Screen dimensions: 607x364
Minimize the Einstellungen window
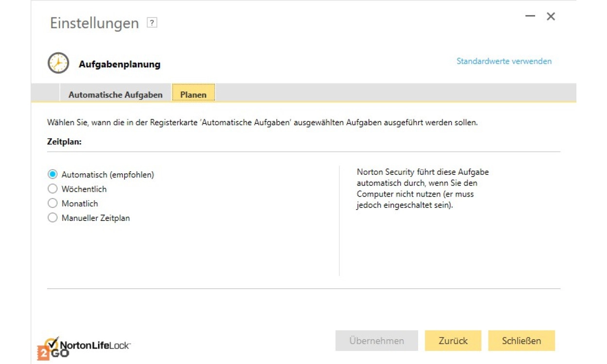click(x=530, y=16)
